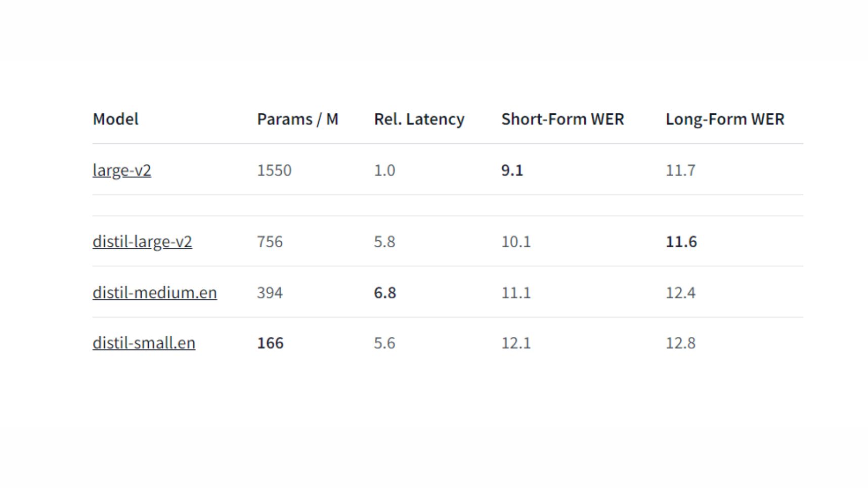Viewport: 868px width, 488px height.
Task: Click the Params / M column header
Action: pyautogui.click(x=297, y=119)
